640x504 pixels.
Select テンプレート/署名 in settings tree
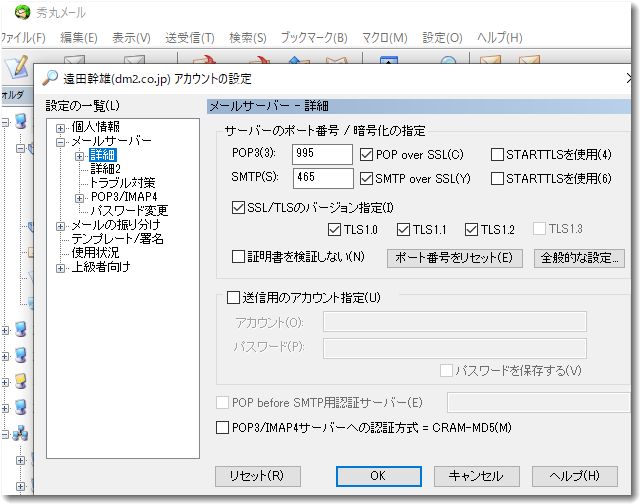[x=118, y=239]
